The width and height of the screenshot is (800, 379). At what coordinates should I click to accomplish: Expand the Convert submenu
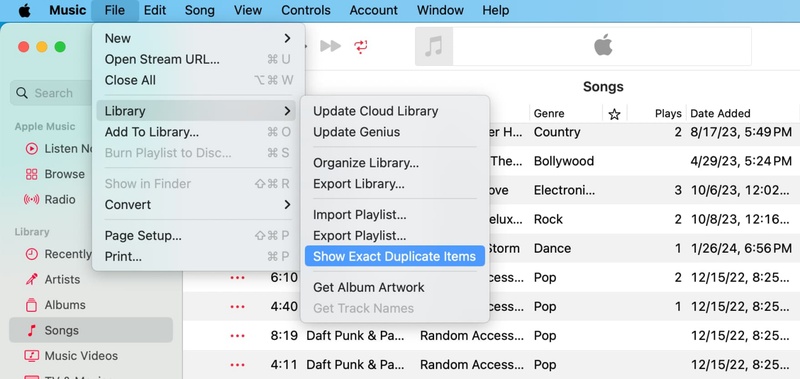tap(198, 205)
